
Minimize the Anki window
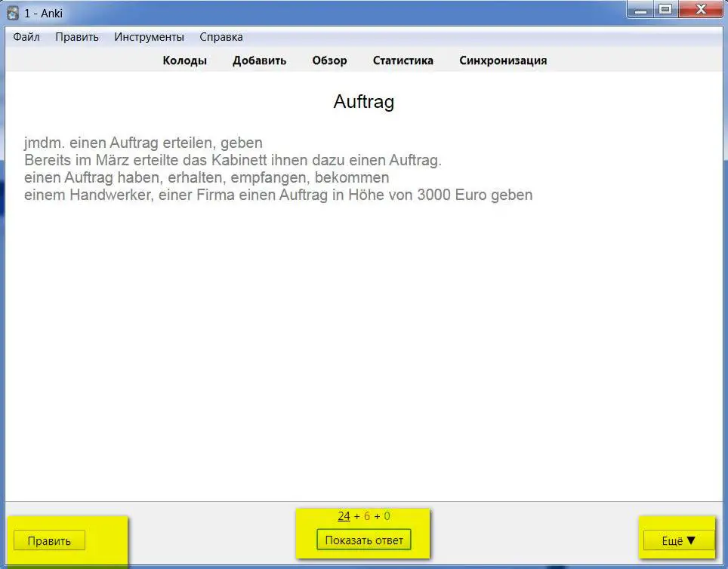640,9
